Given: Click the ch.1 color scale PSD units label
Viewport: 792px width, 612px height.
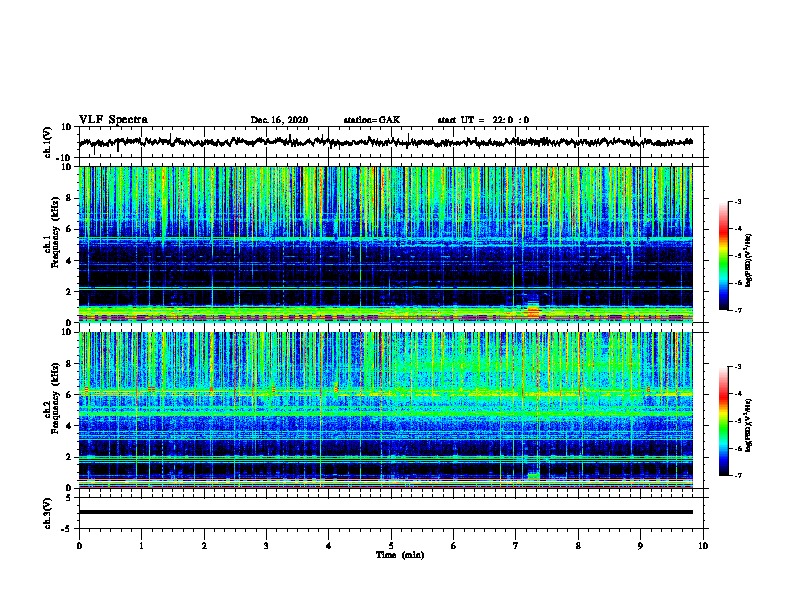Looking at the screenshot, I should [749, 261].
